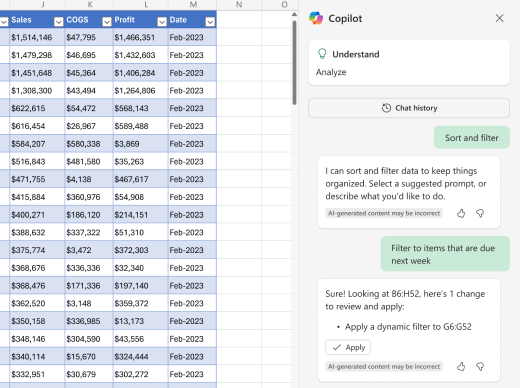Open the Date column filter dropdown
The height and width of the screenshot is (388, 520).
click(x=210, y=22)
